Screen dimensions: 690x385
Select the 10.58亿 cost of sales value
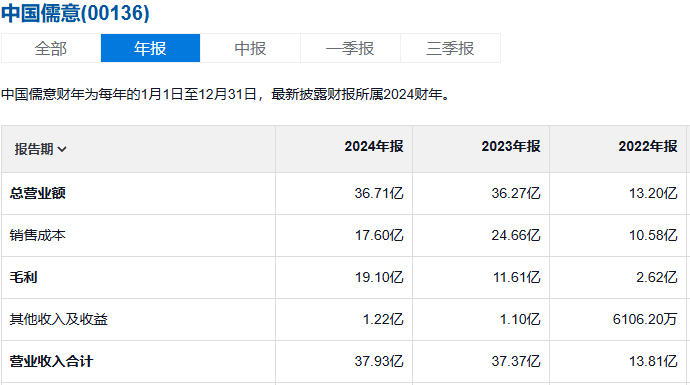point(653,235)
